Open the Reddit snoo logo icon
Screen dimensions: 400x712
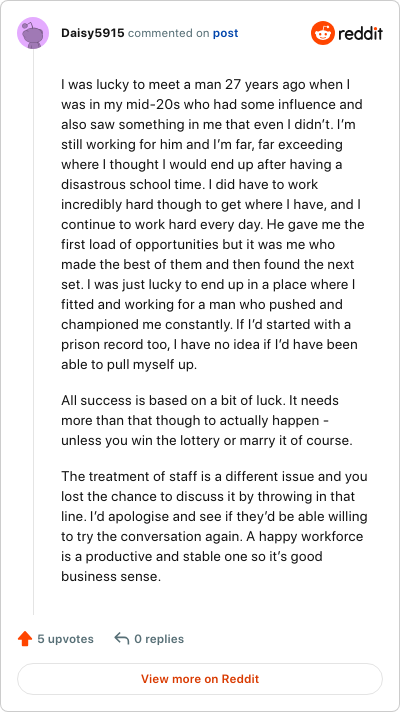point(322,33)
